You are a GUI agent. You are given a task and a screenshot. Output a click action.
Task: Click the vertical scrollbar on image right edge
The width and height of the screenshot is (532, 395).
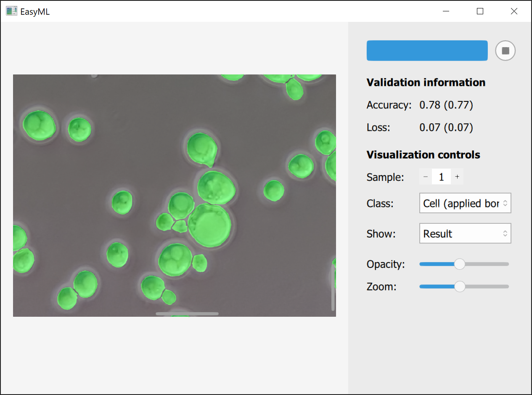[333, 288]
